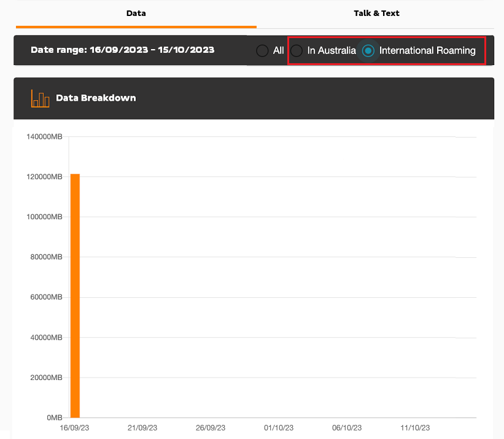
Task: Click the 16/09/23 date label below the bar
Action: [74, 428]
